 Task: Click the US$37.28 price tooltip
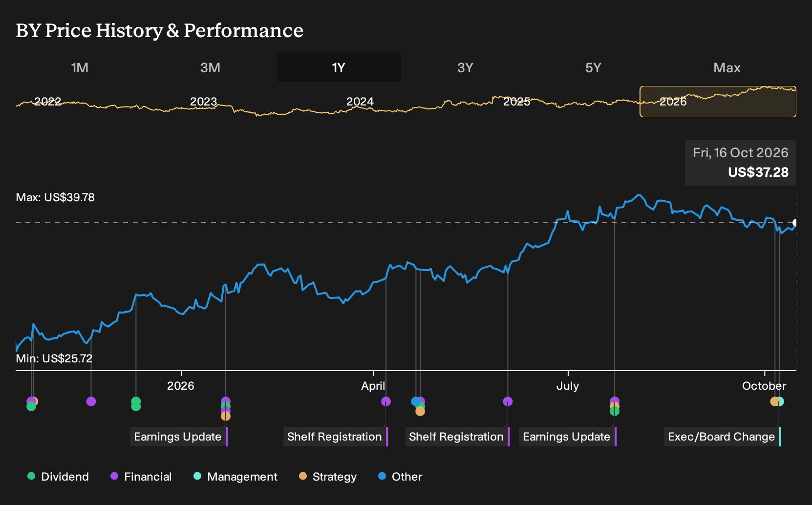741,163
